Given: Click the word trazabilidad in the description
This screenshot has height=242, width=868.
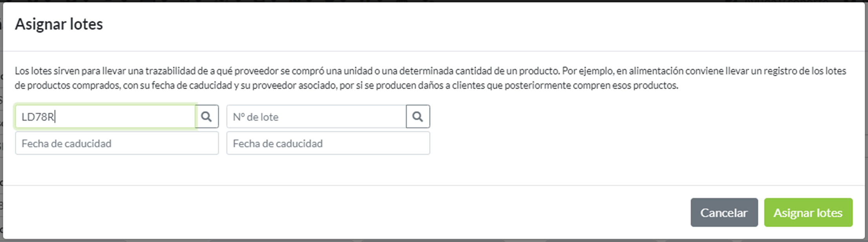Looking at the screenshot, I should pos(171,71).
